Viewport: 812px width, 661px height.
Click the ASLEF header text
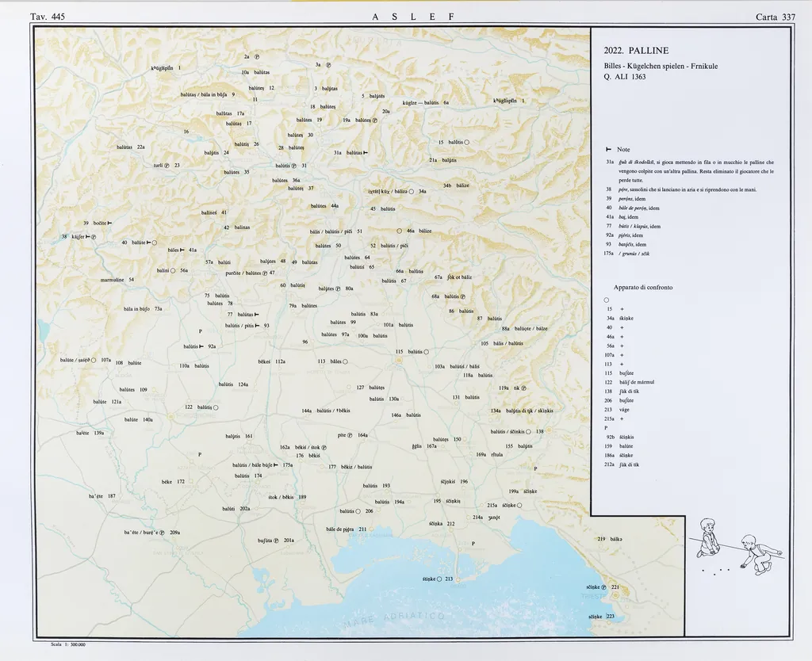click(x=412, y=17)
